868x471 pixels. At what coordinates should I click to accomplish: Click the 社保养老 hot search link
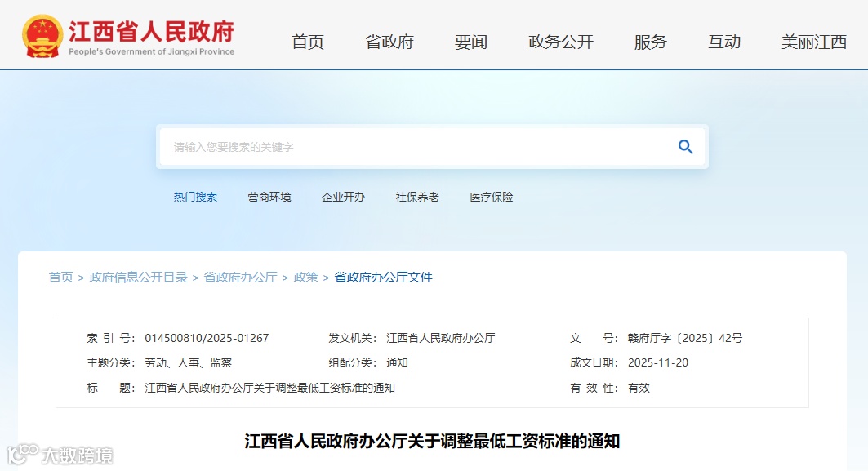tap(417, 197)
